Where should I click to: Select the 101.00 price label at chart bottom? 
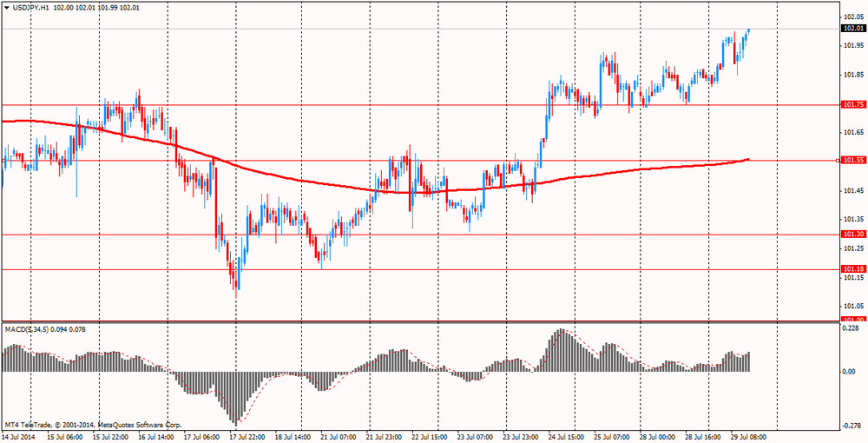coord(851,319)
